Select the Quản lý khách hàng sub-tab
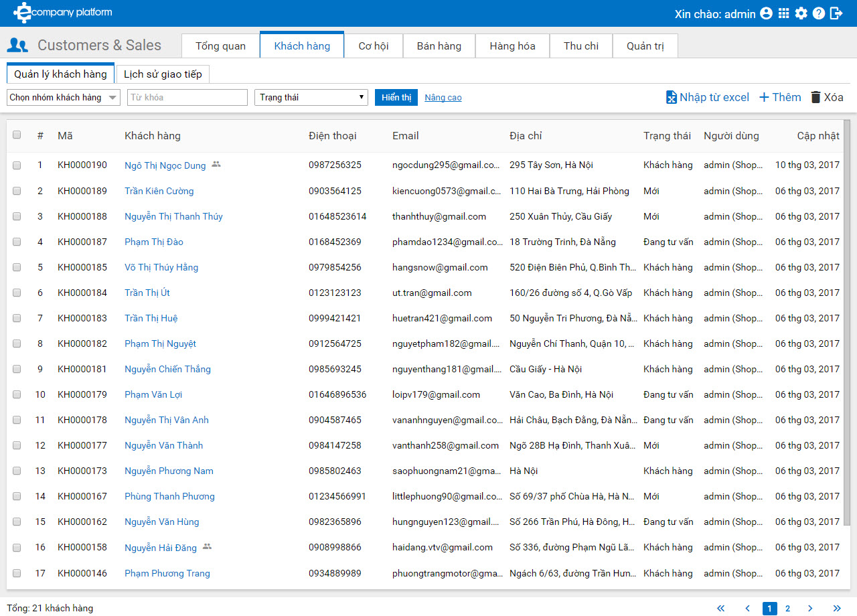The image size is (857, 616). [60, 74]
